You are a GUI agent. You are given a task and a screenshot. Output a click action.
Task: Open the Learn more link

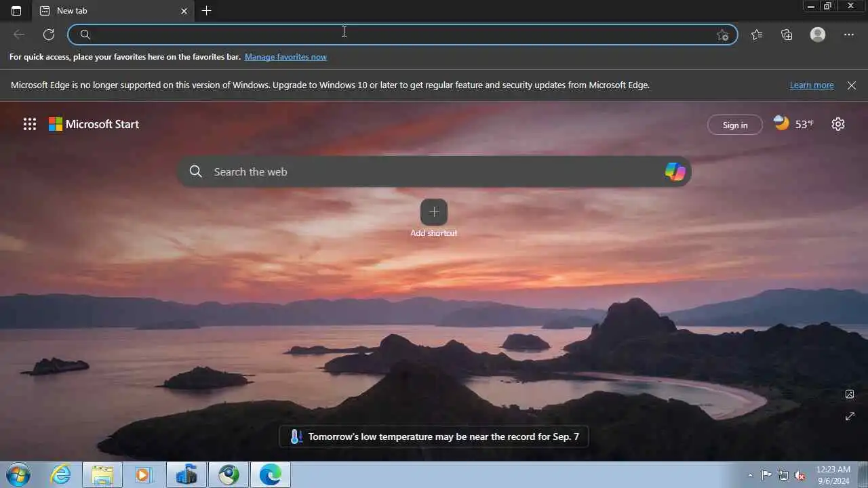pyautogui.click(x=812, y=85)
